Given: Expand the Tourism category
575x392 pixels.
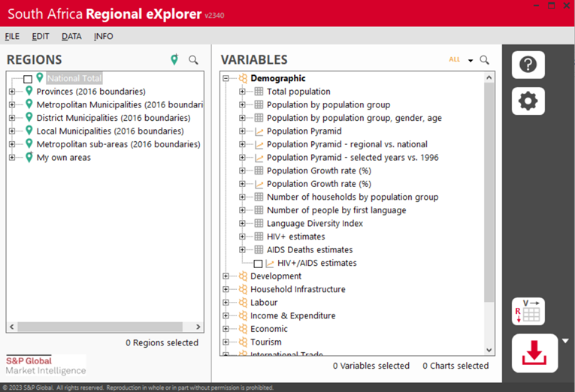Looking at the screenshot, I should (x=226, y=342).
